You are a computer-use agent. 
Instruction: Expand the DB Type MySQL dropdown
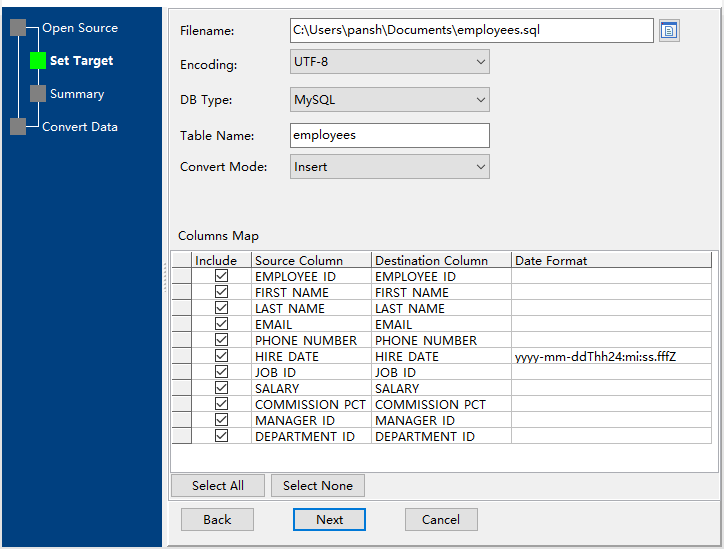(389, 100)
